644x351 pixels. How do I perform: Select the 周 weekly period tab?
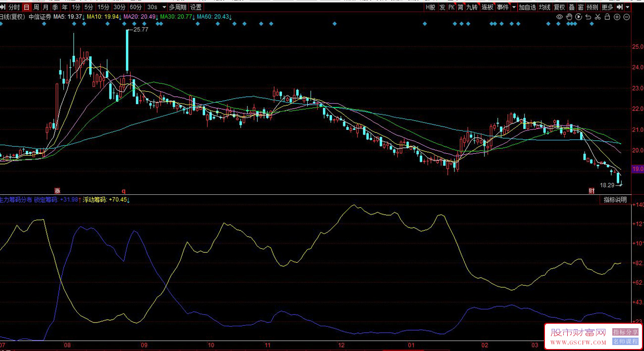coord(36,7)
